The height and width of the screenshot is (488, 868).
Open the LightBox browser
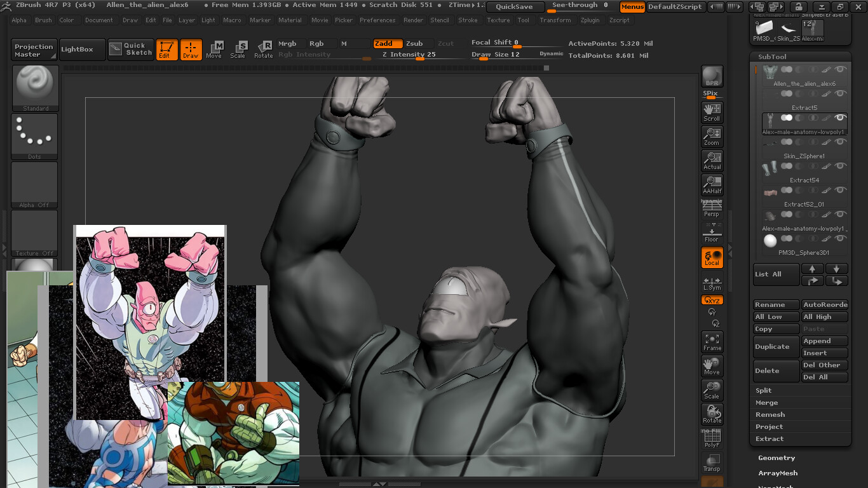[82, 50]
